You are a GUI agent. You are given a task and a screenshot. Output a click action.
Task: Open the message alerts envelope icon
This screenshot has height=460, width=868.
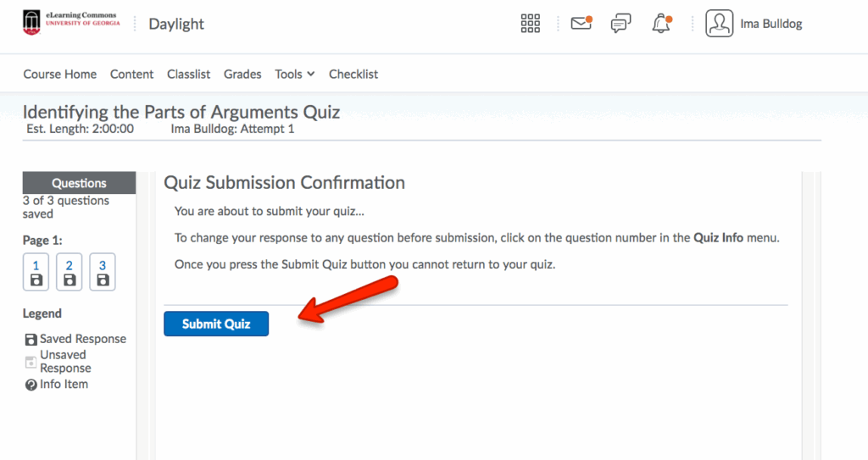click(x=581, y=24)
